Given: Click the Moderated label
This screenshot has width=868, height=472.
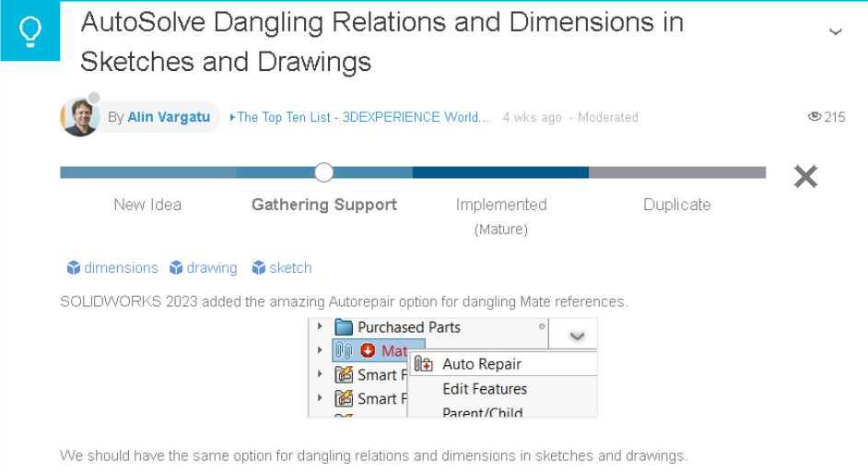Looking at the screenshot, I should click(608, 117).
